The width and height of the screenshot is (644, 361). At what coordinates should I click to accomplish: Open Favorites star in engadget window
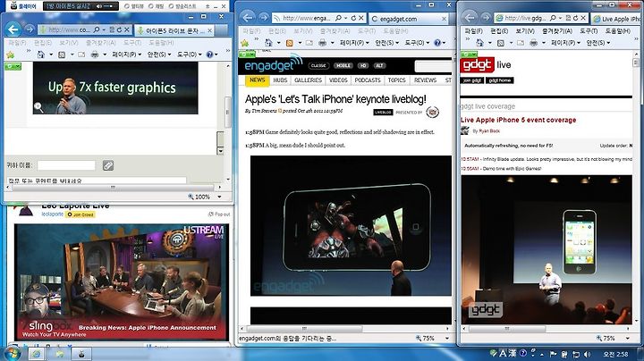click(245, 43)
